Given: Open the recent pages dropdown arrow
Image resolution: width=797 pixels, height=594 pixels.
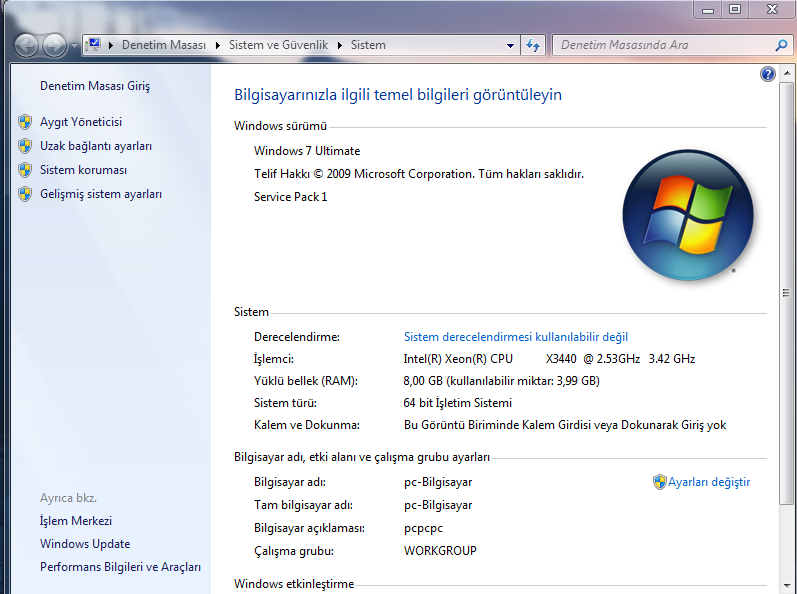Looking at the screenshot, I should [74, 46].
